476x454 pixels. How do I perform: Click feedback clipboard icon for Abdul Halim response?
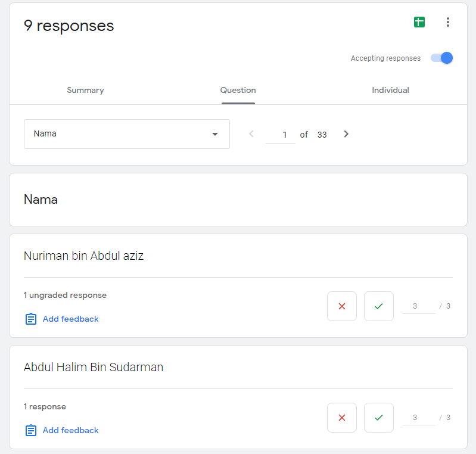(31, 431)
